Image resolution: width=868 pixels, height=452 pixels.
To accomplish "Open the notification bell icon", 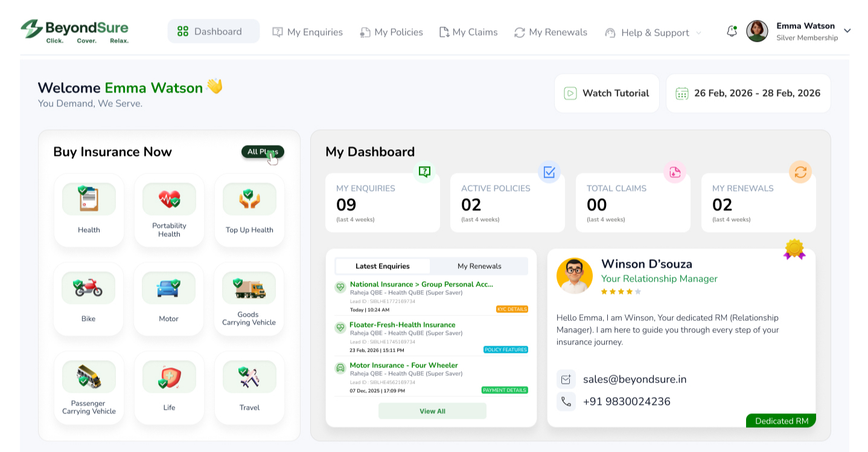I will tap(732, 31).
